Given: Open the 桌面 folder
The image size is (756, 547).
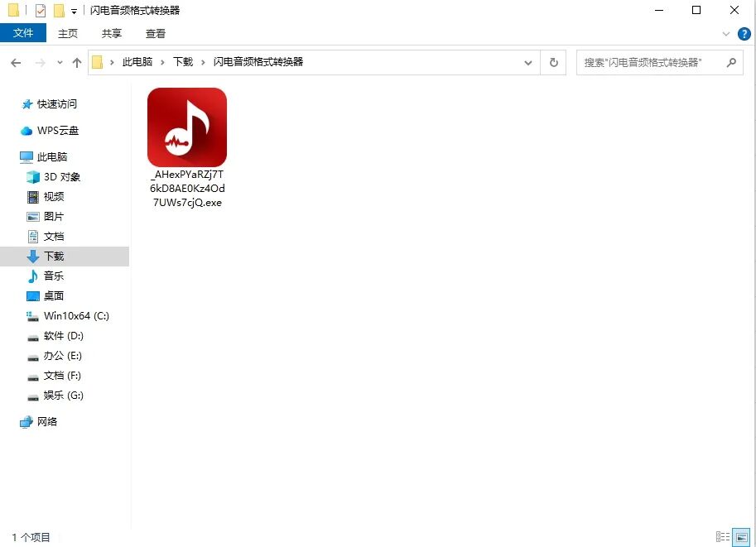Looking at the screenshot, I should click(x=54, y=296).
